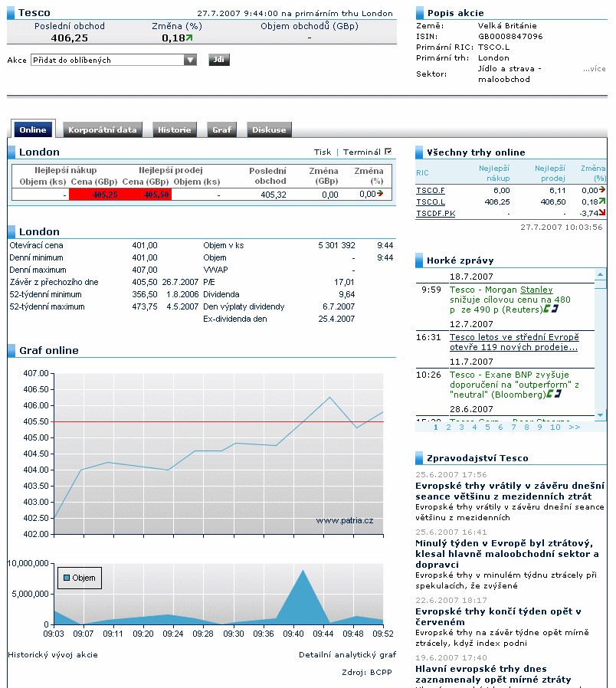Click the Reuters icon after Morgan Stanley headline

click(551, 310)
